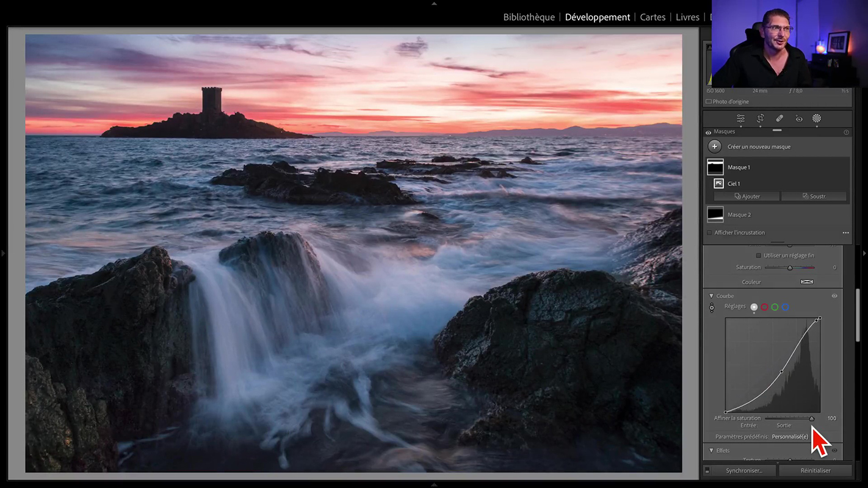Click the Synchroniser button
The height and width of the screenshot is (488, 868).
pyautogui.click(x=744, y=470)
